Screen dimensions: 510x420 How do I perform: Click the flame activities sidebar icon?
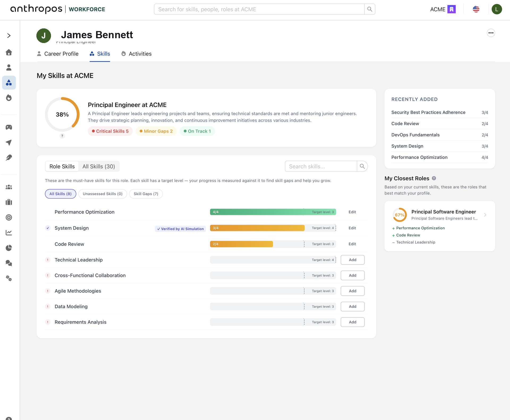tap(9, 98)
